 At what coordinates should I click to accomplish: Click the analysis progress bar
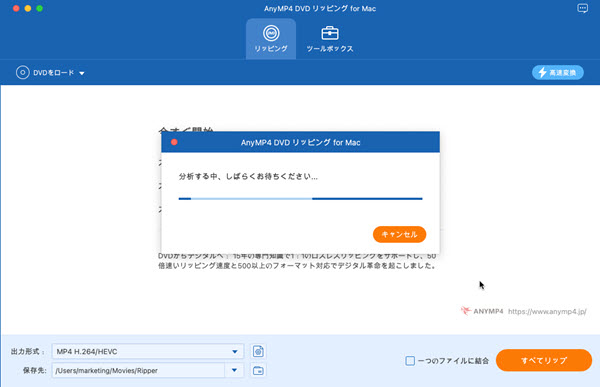[x=300, y=199]
